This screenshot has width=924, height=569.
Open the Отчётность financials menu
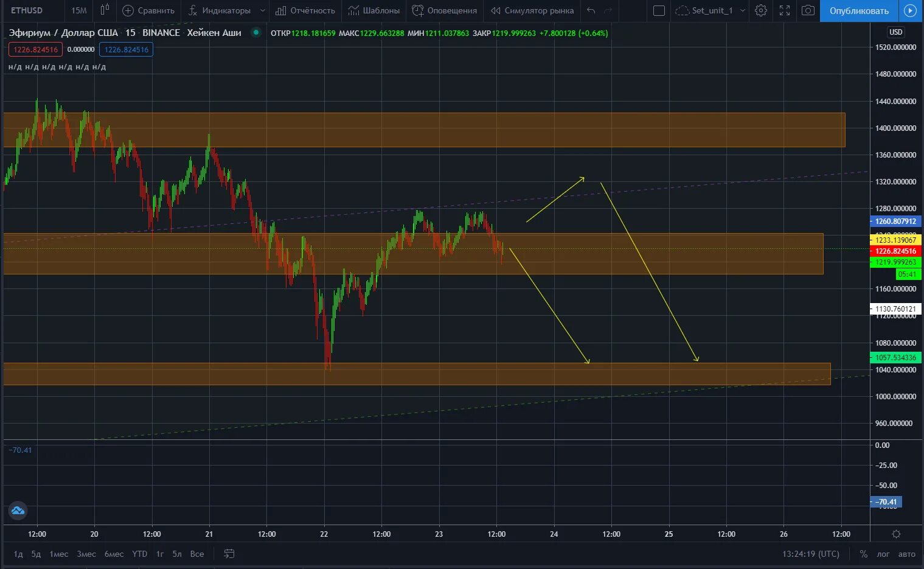coord(305,10)
